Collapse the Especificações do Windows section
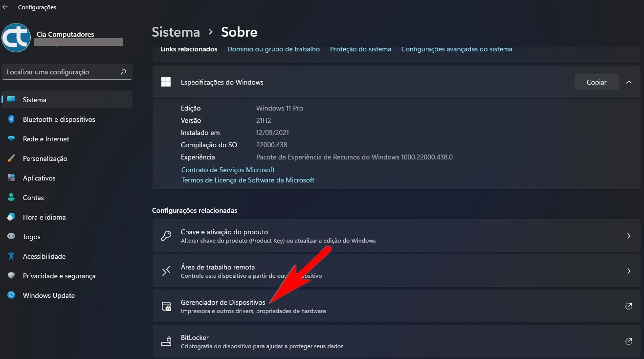 click(x=629, y=82)
